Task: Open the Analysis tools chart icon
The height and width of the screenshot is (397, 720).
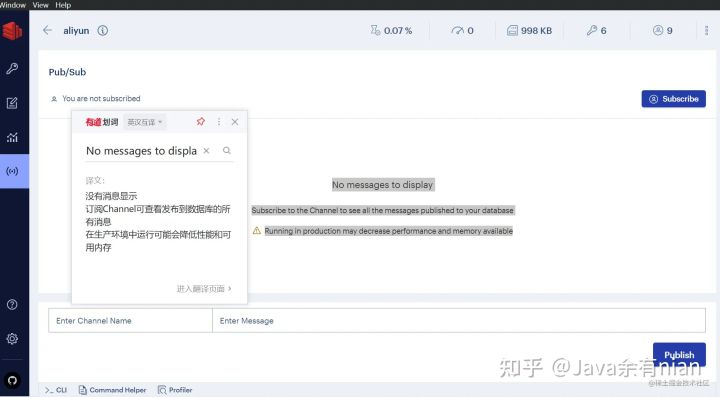Action: [x=12, y=137]
